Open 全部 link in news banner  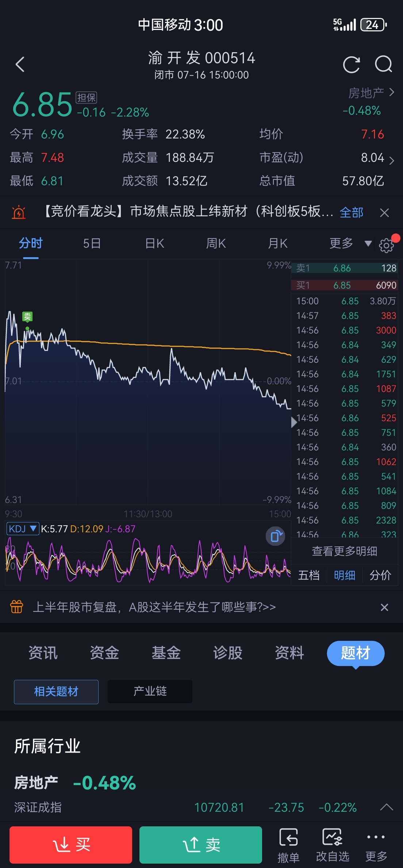click(x=352, y=212)
